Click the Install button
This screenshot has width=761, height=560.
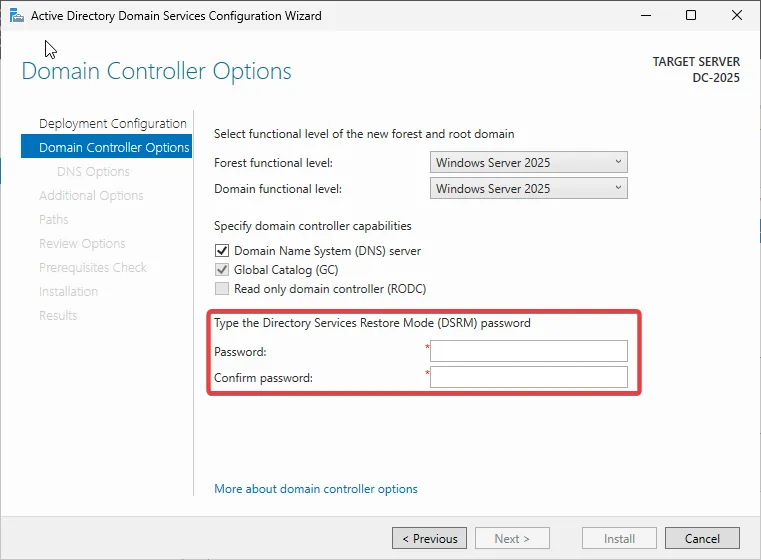tap(619, 538)
